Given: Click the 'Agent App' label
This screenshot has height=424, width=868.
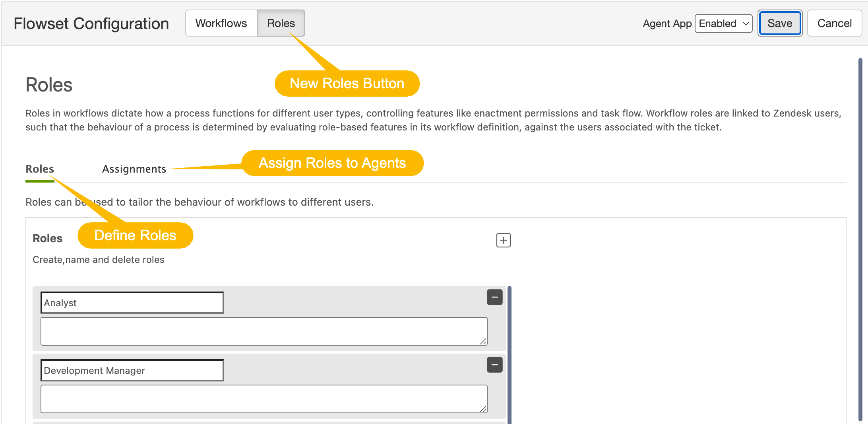Looking at the screenshot, I should coord(667,23).
